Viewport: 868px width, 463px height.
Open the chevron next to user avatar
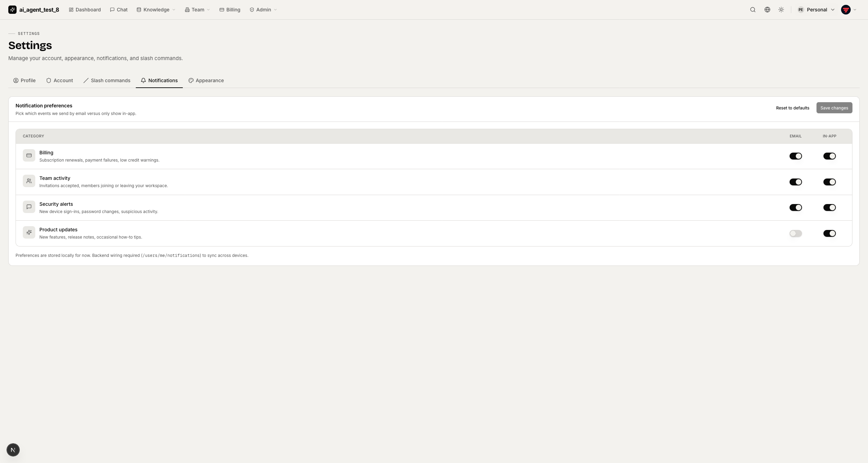pyautogui.click(x=855, y=10)
